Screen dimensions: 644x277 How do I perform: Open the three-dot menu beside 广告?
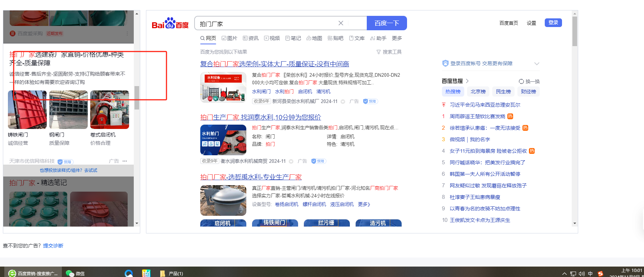pyautogui.click(x=125, y=161)
